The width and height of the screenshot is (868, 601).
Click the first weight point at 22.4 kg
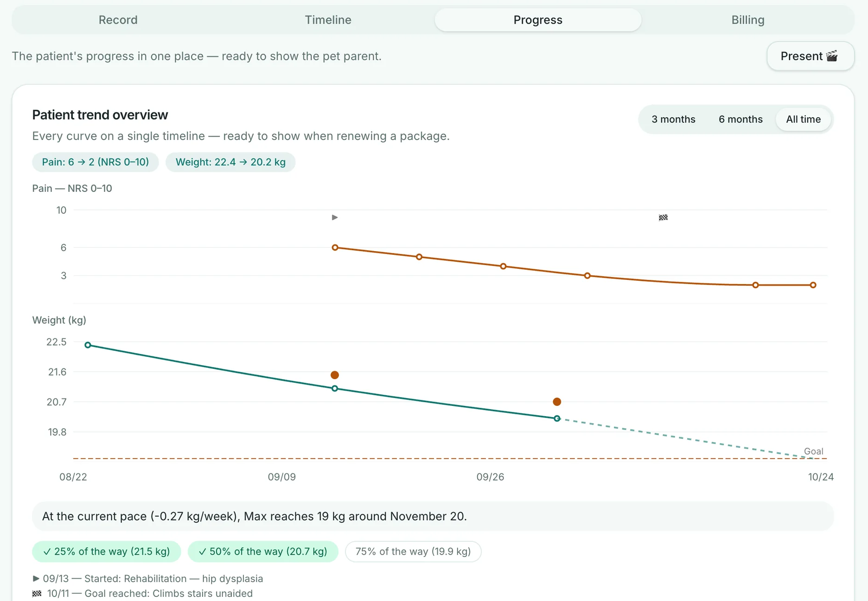click(88, 345)
